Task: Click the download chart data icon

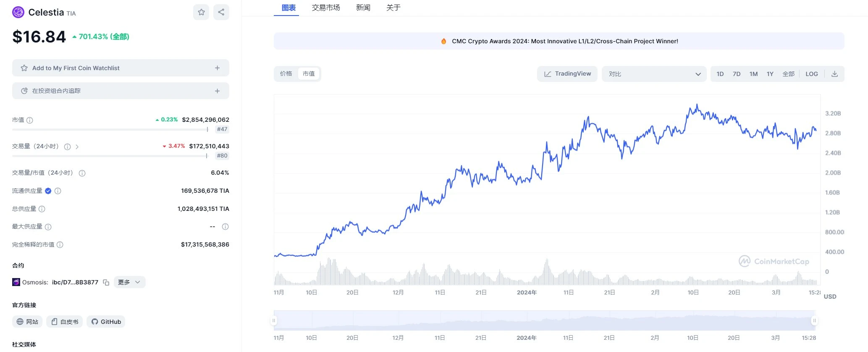Action: coord(834,74)
